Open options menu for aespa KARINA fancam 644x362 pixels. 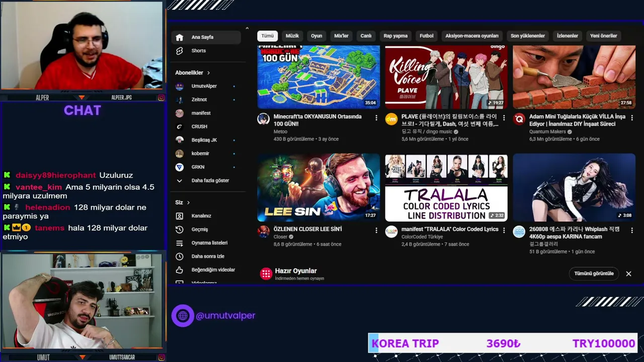pyautogui.click(x=632, y=230)
